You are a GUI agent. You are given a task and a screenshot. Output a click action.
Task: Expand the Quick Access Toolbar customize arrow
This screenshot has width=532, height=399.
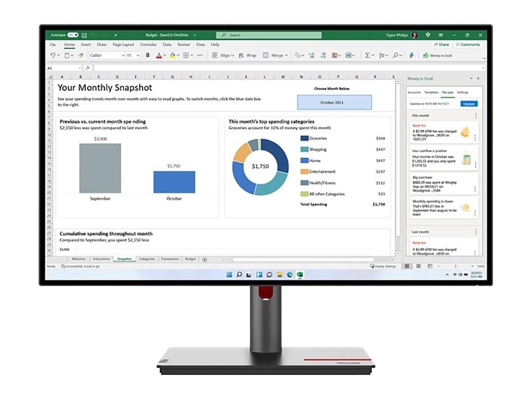pos(115,35)
